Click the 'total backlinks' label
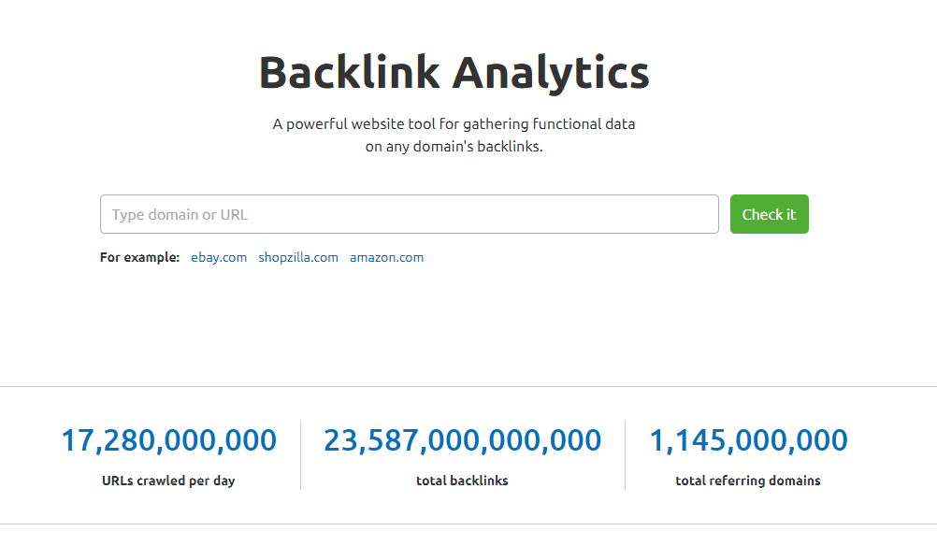The width and height of the screenshot is (937, 560). tap(462, 481)
